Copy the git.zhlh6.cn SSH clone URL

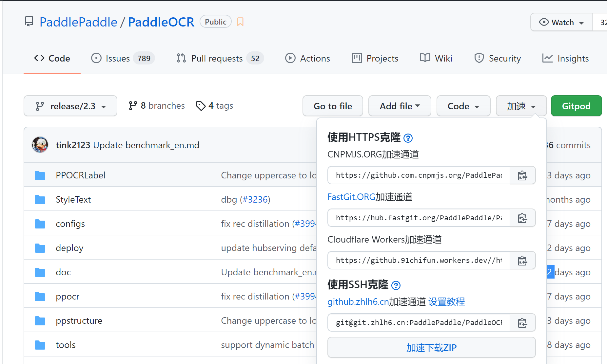(x=522, y=323)
